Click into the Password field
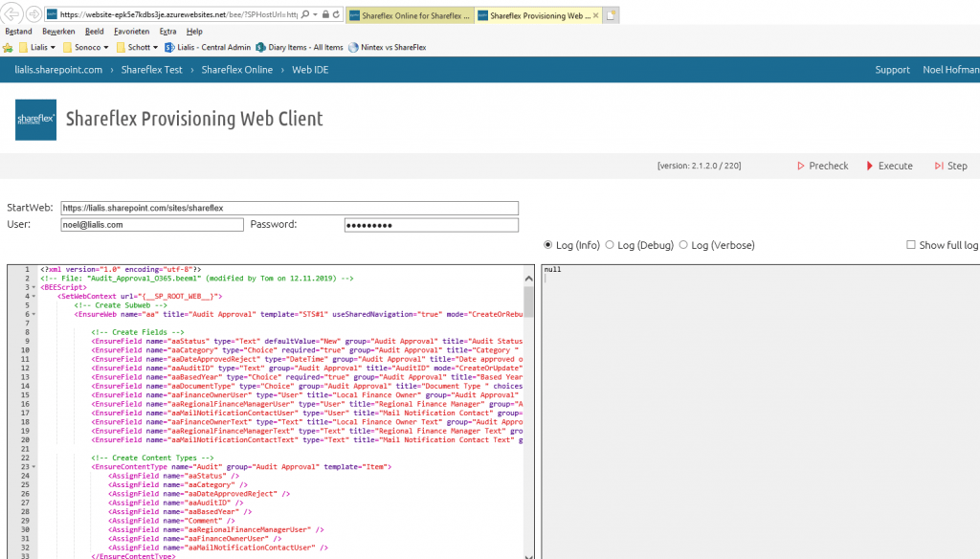Image resolution: width=980 pixels, height=559 pixels. tap(432, 225)
